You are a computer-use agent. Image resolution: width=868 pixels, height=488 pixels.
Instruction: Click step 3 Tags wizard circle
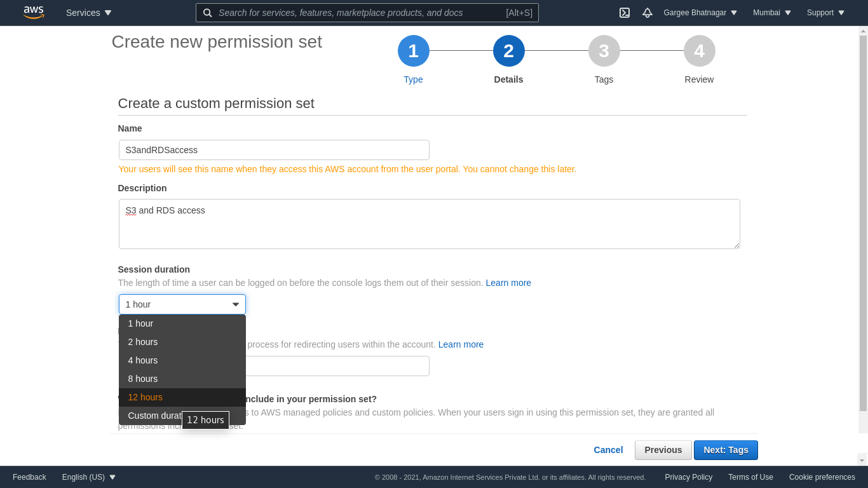tap(604, 51)
